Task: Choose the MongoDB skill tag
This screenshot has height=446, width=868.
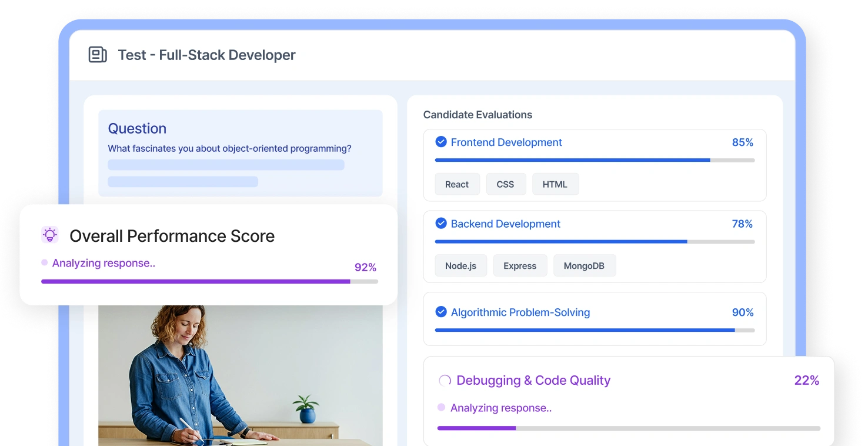Action: click(x=584, y=265)
